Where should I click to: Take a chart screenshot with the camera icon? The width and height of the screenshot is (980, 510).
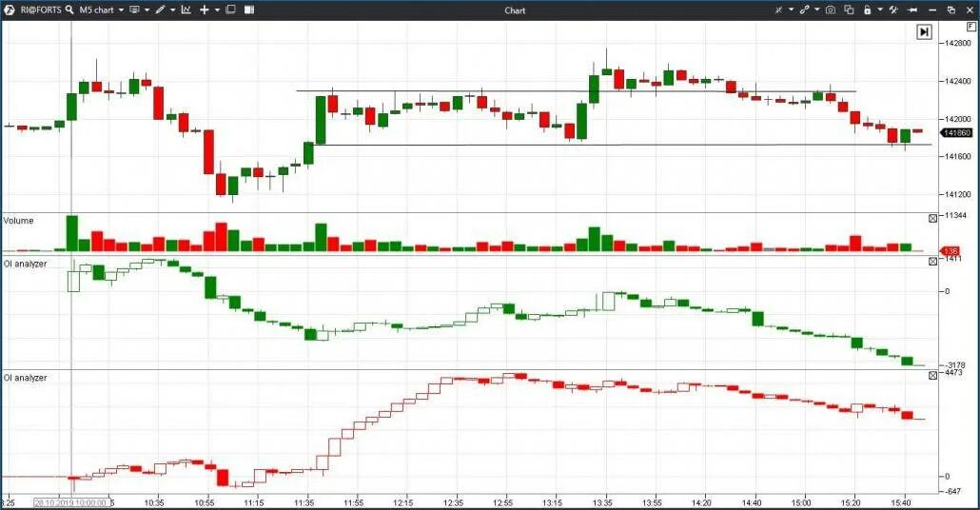(x=830, y=10)
